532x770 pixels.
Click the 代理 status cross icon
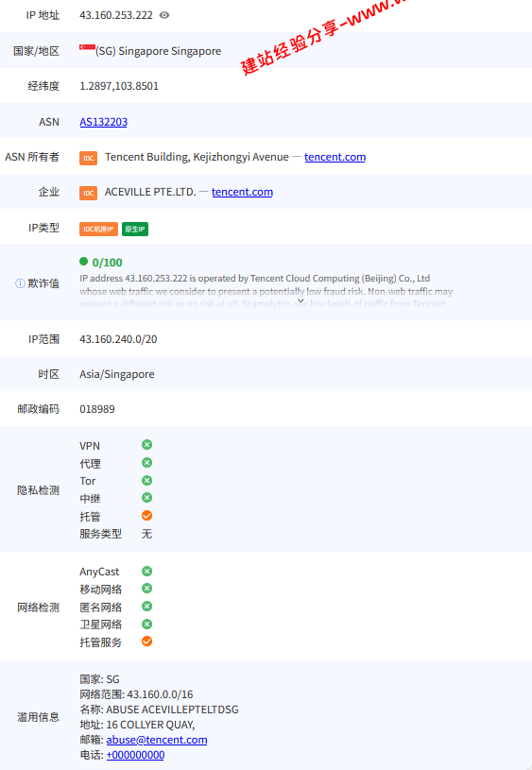tap(146, 463)
